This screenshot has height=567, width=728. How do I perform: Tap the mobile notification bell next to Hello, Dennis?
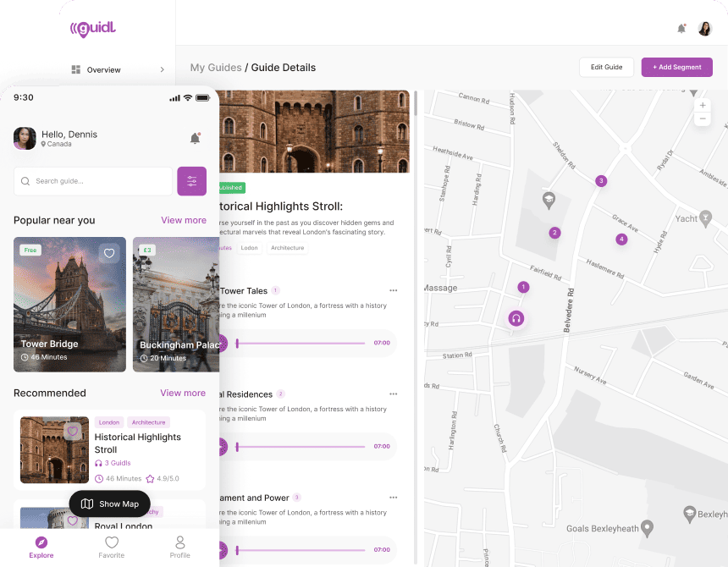click(x=195, y=138)
